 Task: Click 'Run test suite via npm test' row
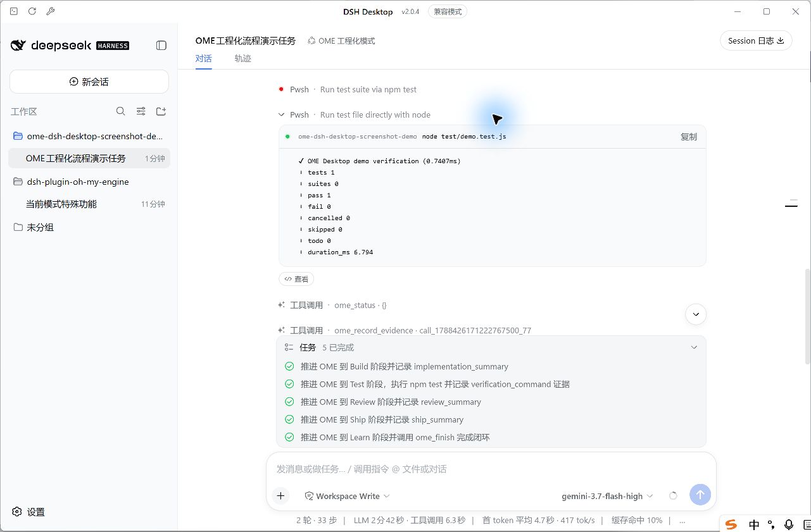pyautogui.click(x=348, y=89)
